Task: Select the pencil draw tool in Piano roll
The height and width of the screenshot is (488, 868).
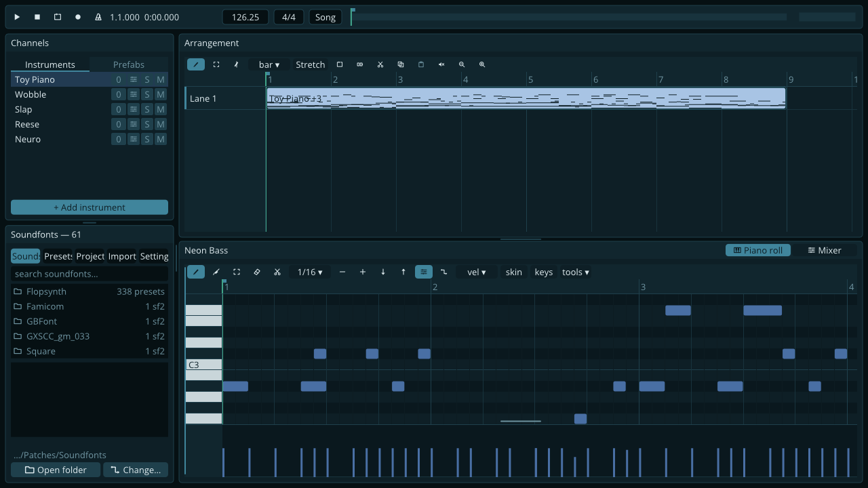Action: 196,272
